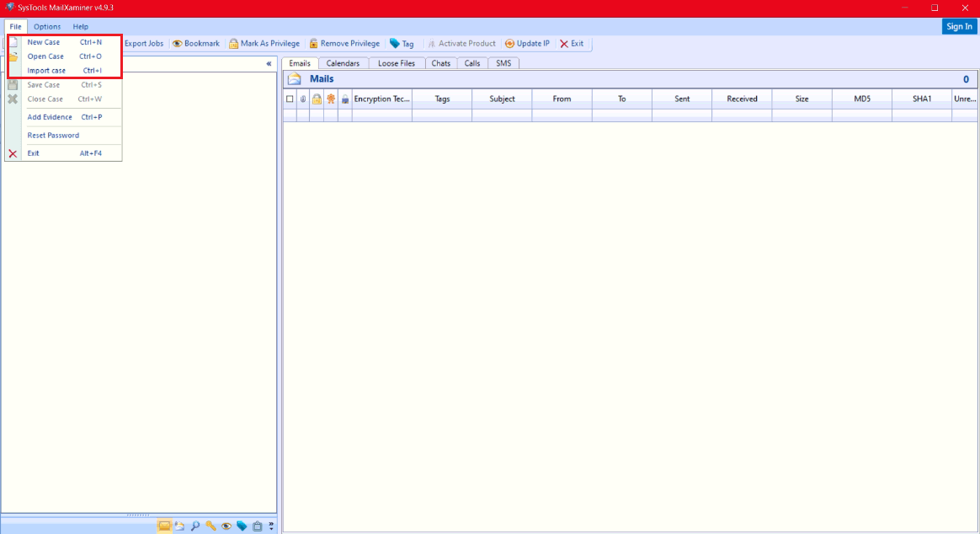Select Add Evidence in File menu
The image size is (980, 534).
(x=64, y=117)
